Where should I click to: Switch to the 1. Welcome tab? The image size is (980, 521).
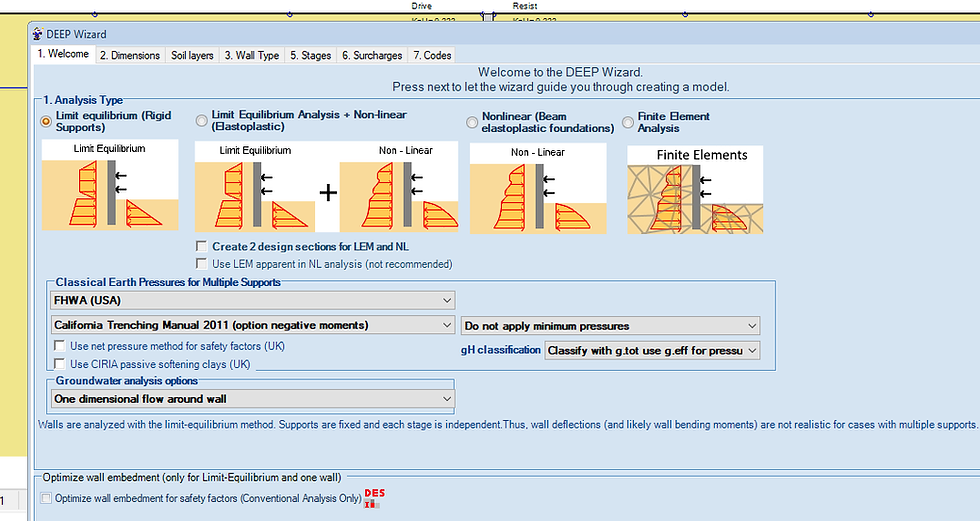[63, 54]
